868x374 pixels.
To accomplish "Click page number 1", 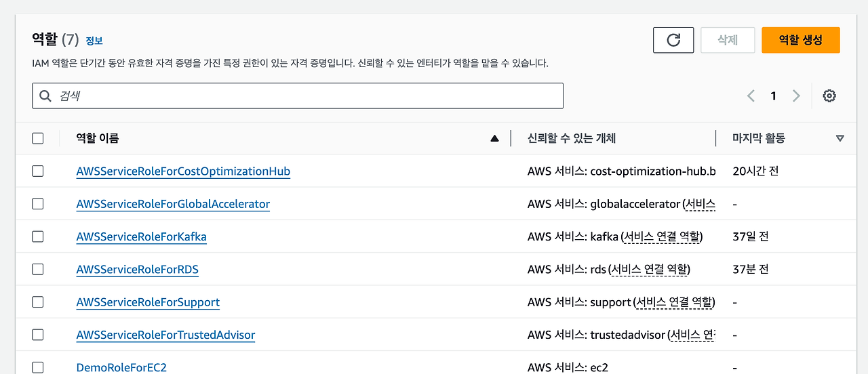I will (773, 96).
